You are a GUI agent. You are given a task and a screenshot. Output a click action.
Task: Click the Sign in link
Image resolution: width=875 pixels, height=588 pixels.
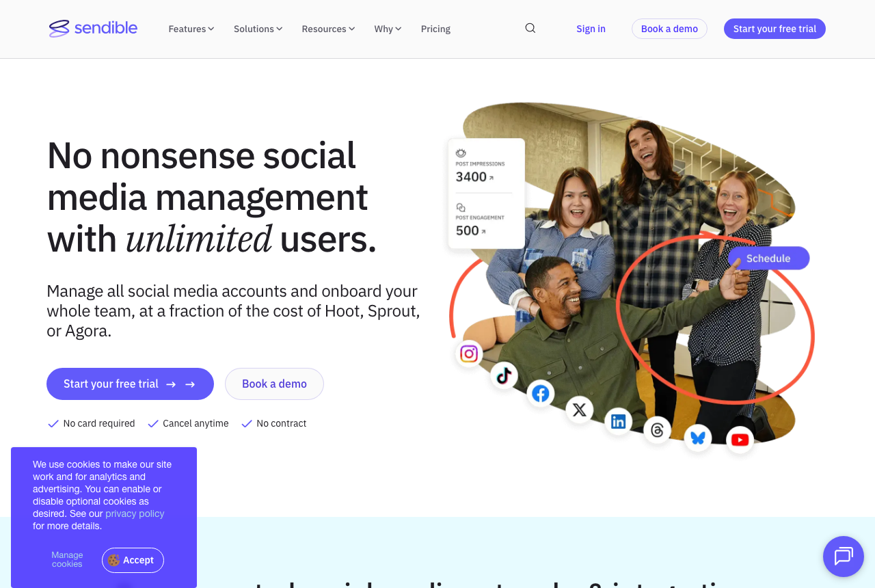click(591, 29)
